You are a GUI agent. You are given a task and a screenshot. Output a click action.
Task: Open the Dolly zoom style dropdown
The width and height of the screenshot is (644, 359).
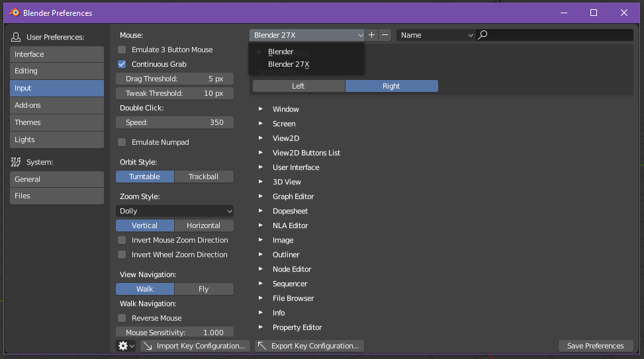[x=175, y=211]
